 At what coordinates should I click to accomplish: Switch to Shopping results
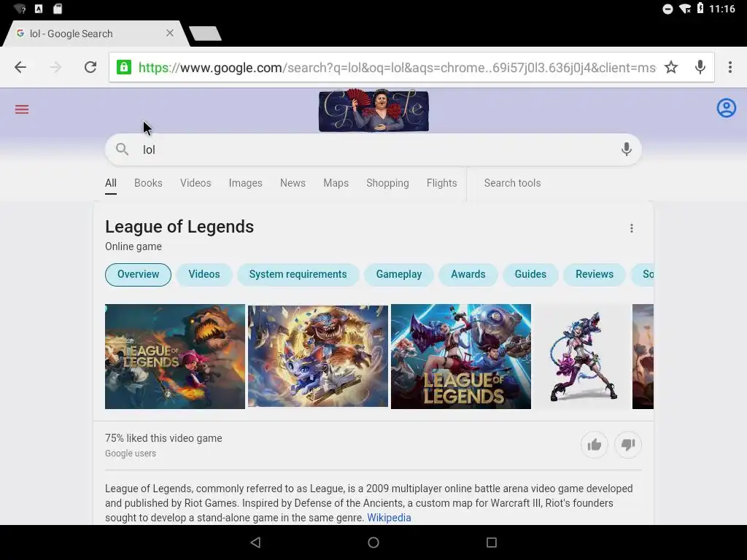(387, 183)
